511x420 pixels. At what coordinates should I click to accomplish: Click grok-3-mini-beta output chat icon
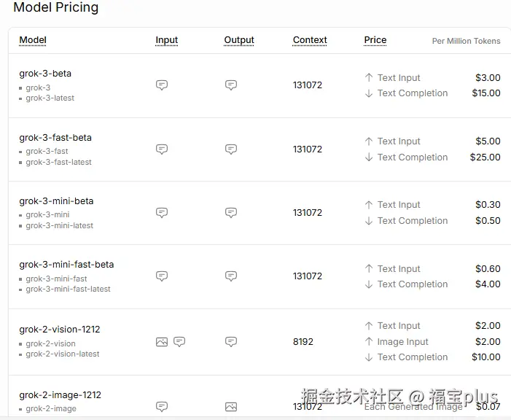point(231,213)
